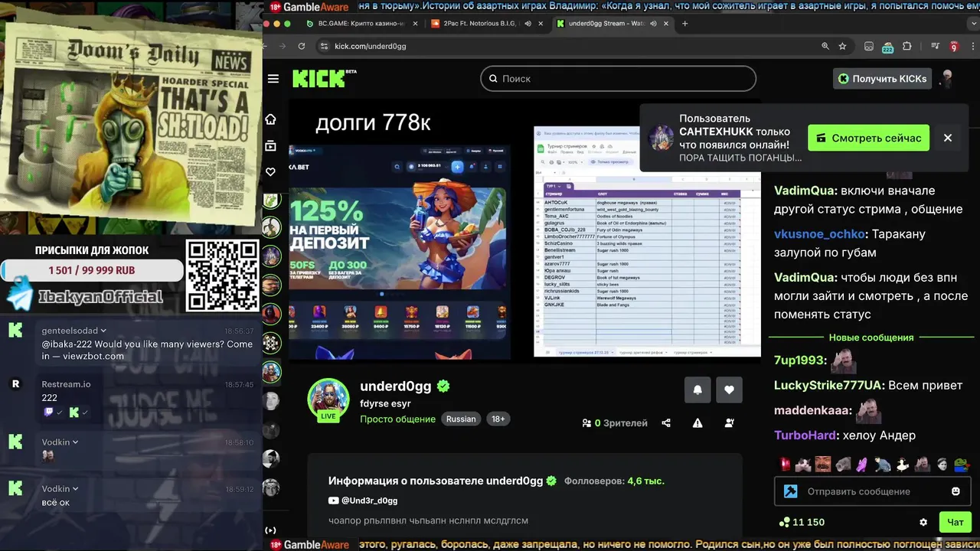Bookmark this page with the star
The image size is (980, 551).
[x=842, y=46]
